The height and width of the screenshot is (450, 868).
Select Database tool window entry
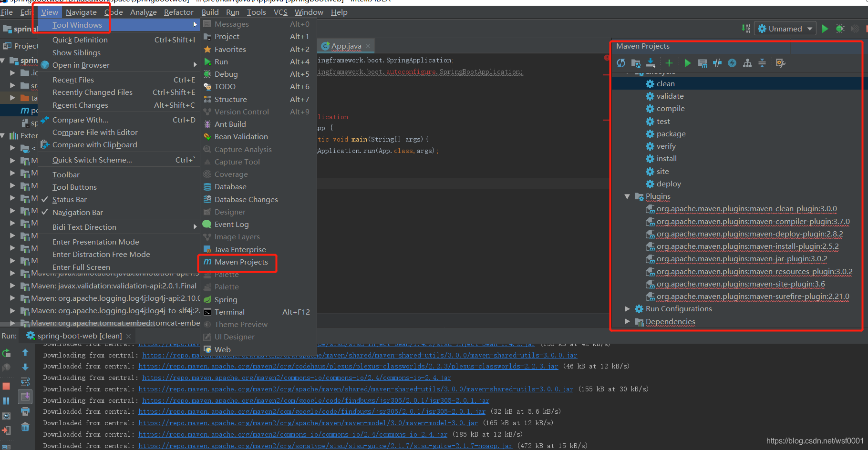point(258,187)
